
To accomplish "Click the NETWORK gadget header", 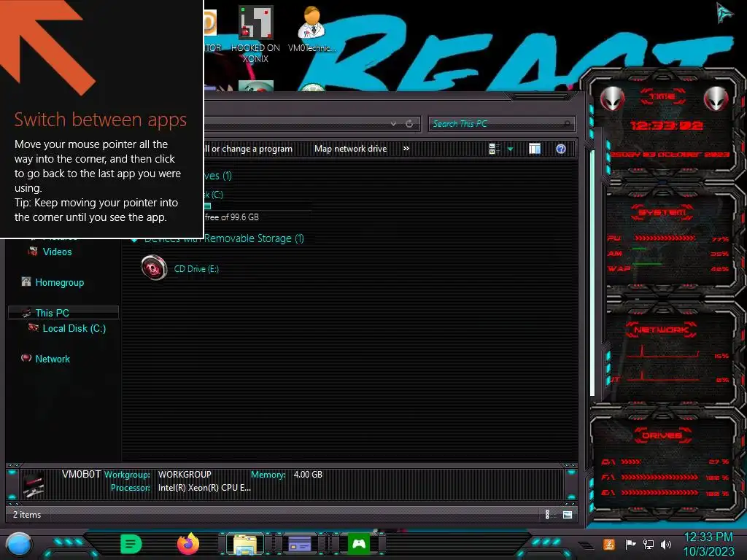I will pos(661,330).
